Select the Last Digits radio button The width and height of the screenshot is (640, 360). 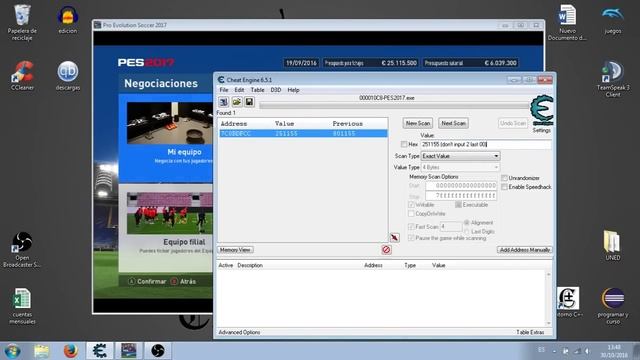[x=467, y=231]
